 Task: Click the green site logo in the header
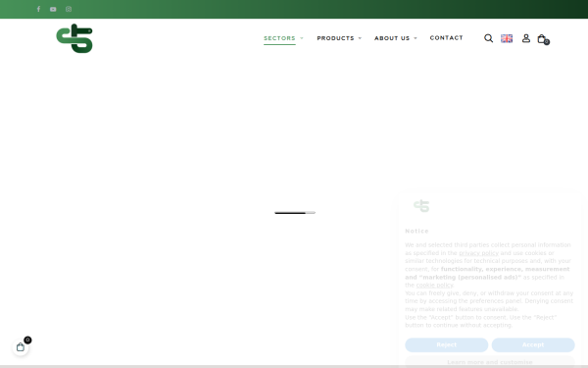pos(74,38)
